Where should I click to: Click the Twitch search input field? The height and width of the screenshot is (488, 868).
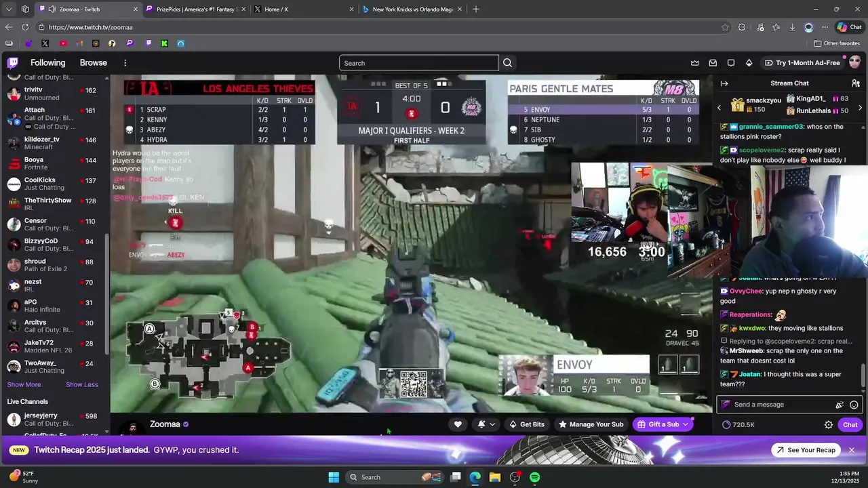(419, 63)
